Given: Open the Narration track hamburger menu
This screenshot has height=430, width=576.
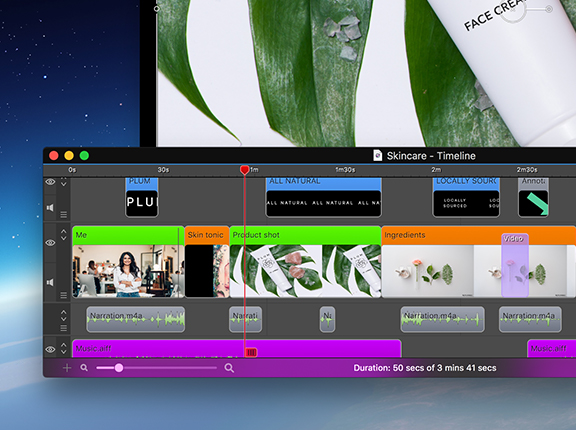Looking at the screenshot, I should click(64, 328).
